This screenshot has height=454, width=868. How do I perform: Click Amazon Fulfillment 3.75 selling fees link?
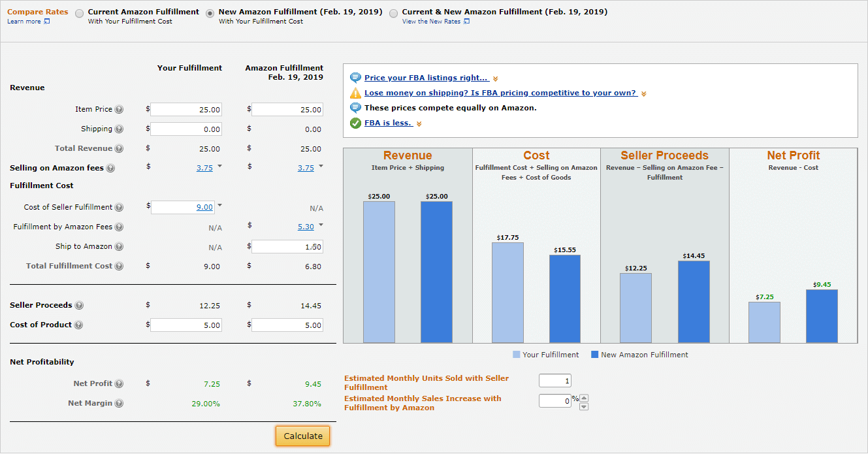[306, 168]
